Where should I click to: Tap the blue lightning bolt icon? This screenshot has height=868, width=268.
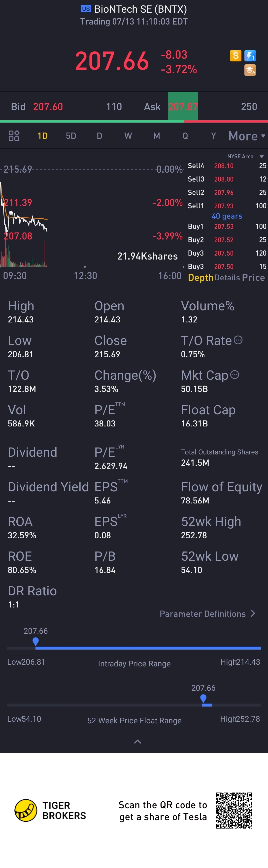(x=250, y=56)
